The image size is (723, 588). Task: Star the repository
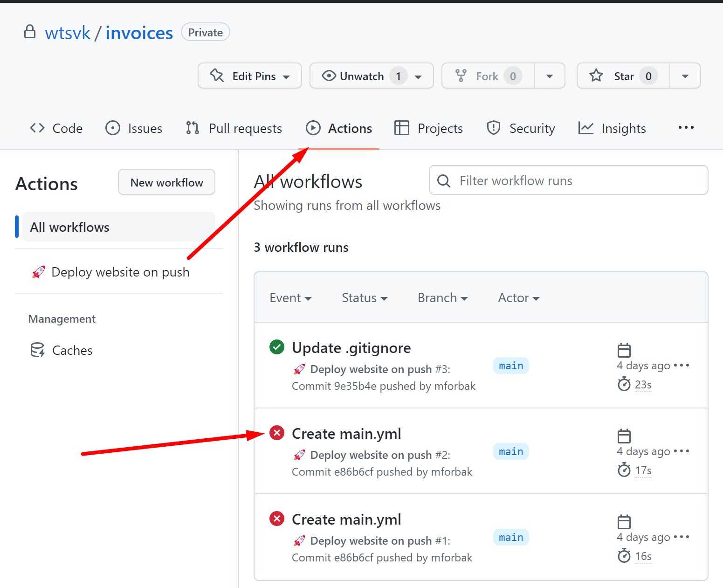tap(623, 76)
